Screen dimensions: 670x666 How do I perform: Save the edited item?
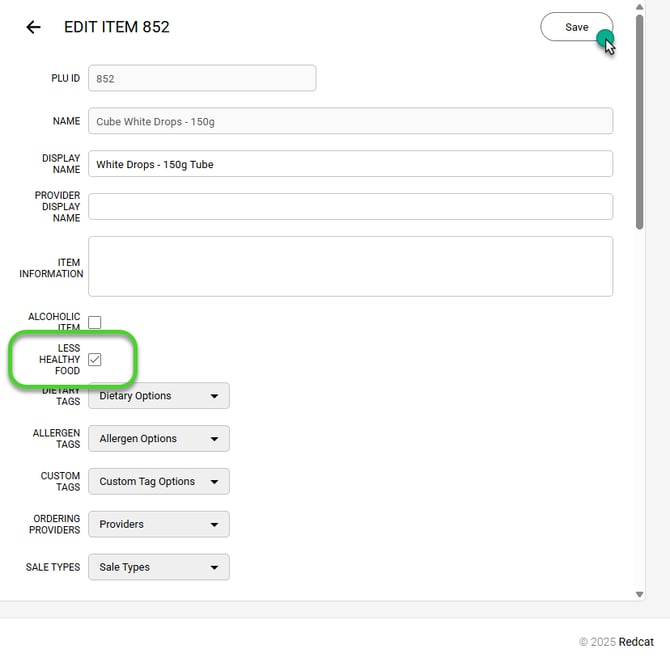[576, 27]
